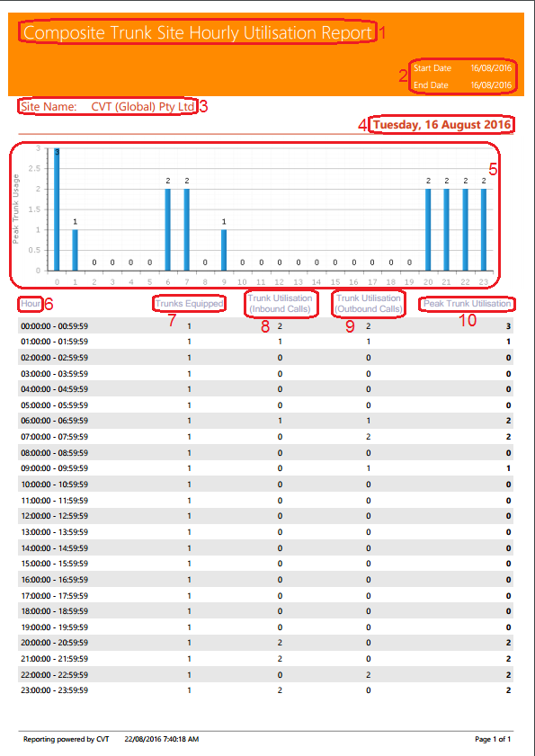
Task: Click the Peak Trunk Usage axis label
Action: click(15, 209)
